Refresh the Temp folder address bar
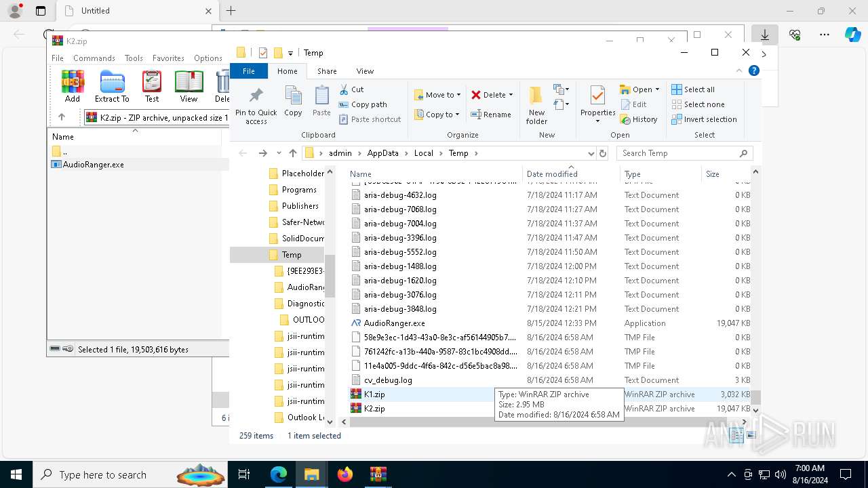The width and height of the screenshot is (868, 488). (x=603, y=153)
